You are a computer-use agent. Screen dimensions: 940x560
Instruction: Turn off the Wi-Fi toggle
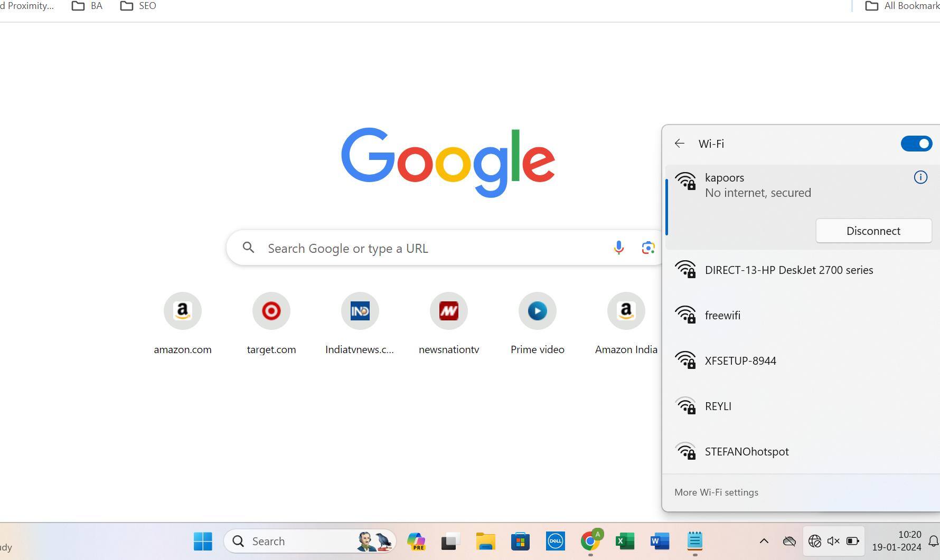[x=916, y=144]
